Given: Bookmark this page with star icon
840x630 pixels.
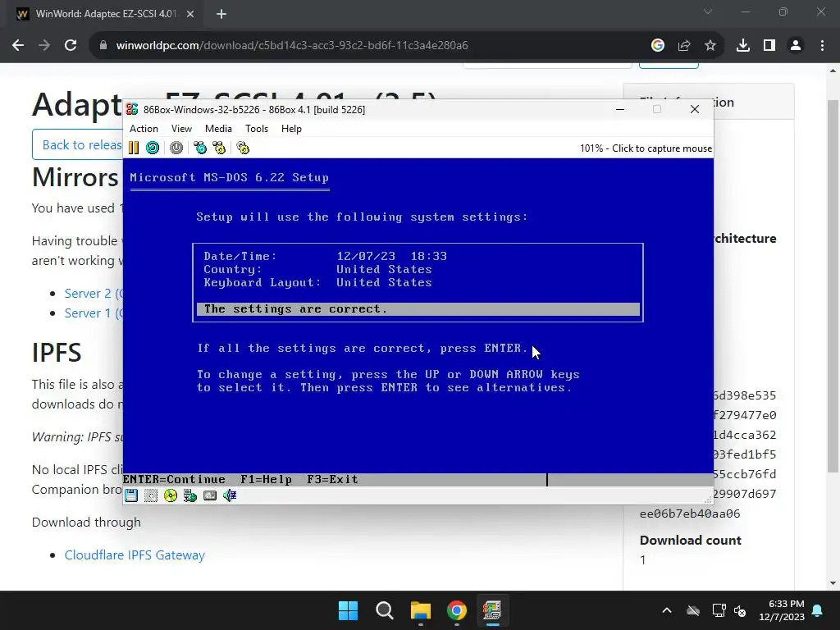Looking at the screenshot, I should coord(710,46).
